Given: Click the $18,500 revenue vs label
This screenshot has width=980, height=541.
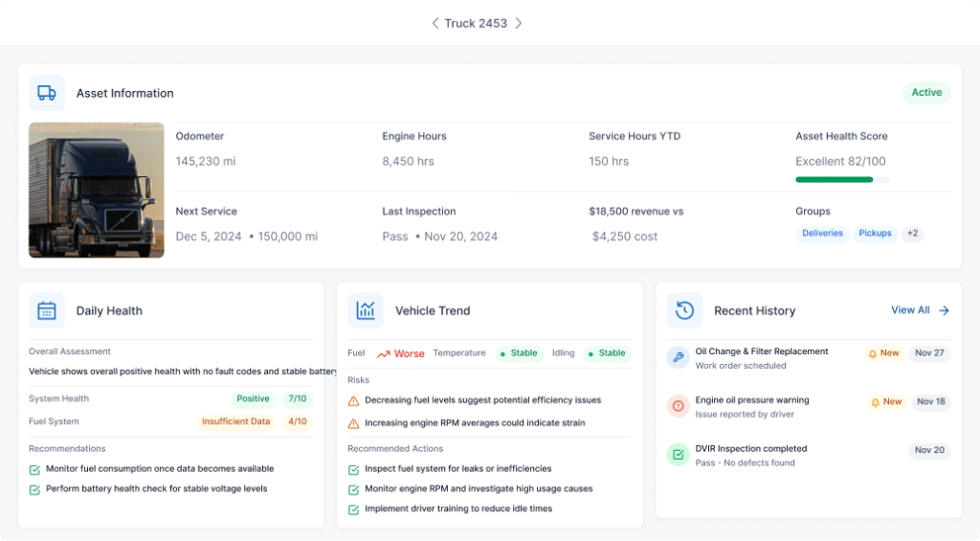Looking at the screenshot, I should [x=636, y=212].
